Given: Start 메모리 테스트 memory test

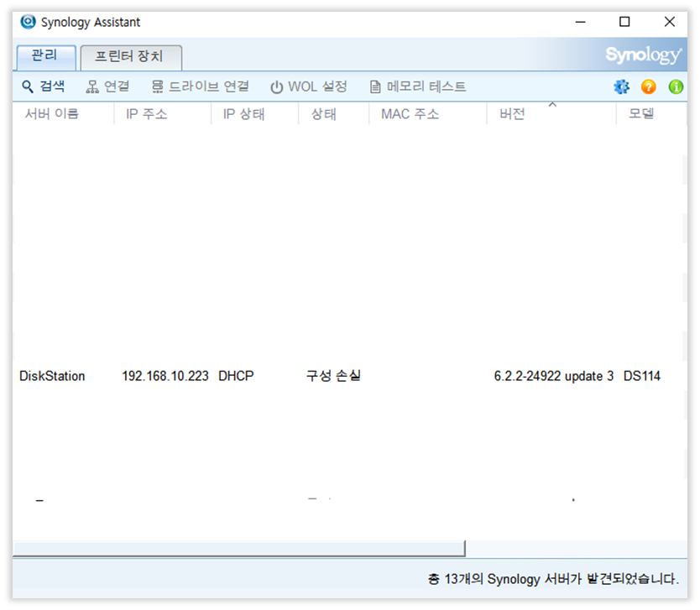Looking at the screenshot, I should pyautogui.click(x=418, y=86).
